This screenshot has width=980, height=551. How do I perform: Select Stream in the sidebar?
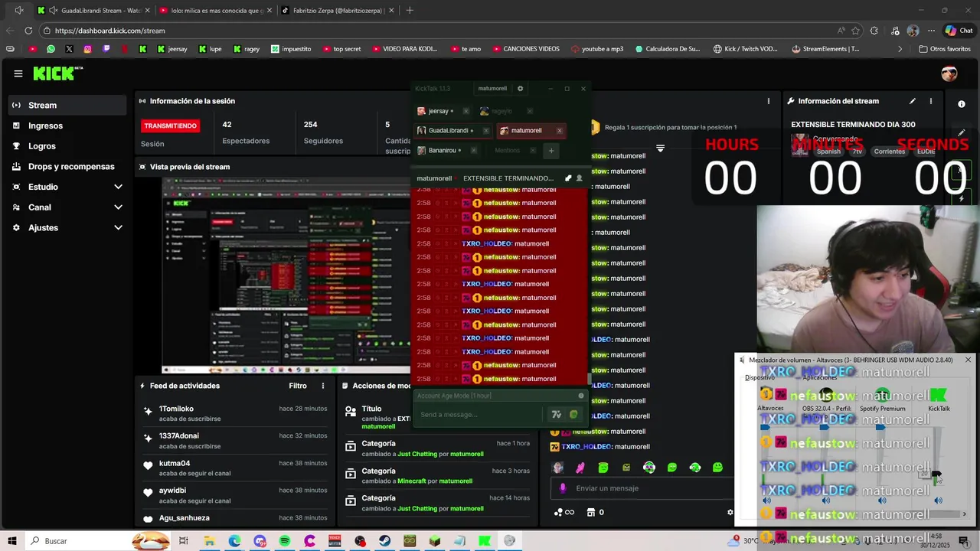click(x=67, y=105)
